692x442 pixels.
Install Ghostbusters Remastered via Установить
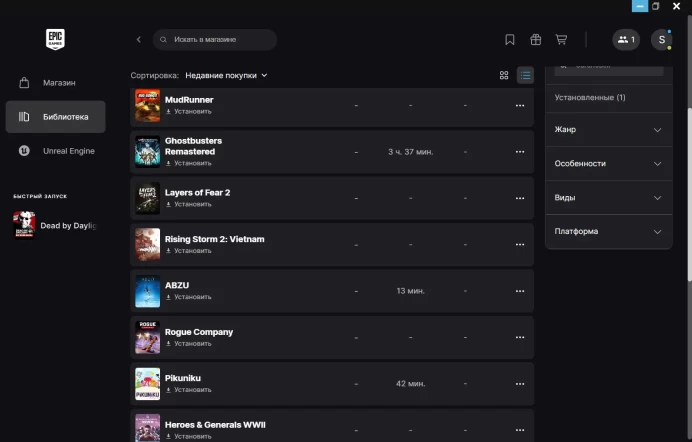point(188,163)
